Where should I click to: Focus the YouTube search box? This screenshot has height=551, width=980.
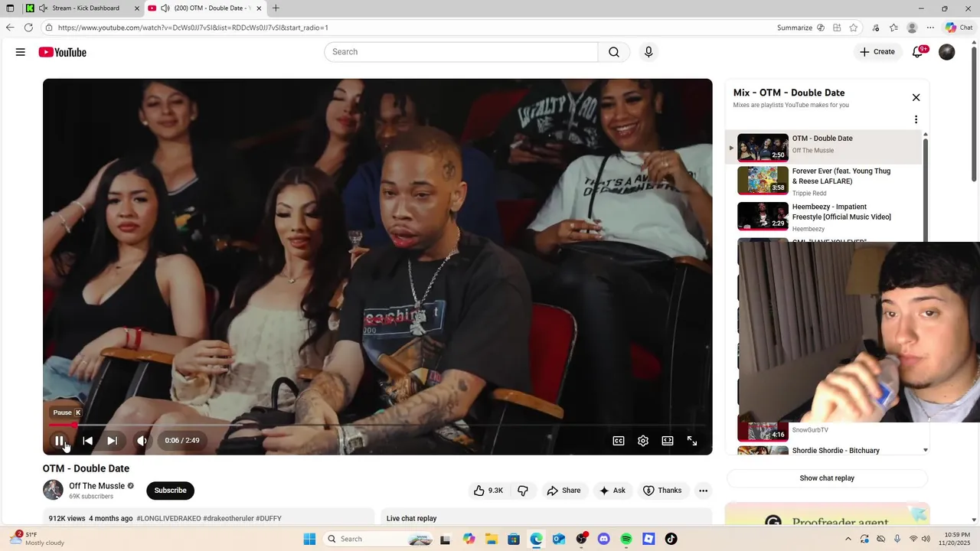click(x=461, y=52)
